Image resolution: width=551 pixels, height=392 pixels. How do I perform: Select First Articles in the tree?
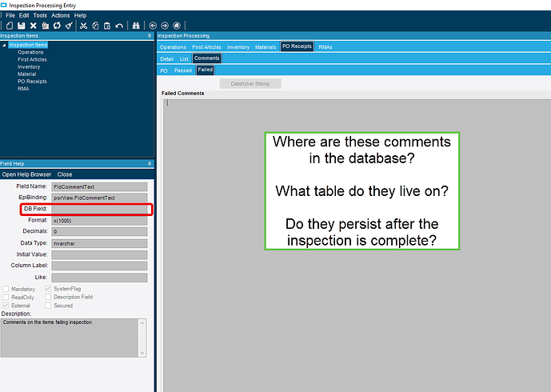pyautogui.click(x=32, y=59)
